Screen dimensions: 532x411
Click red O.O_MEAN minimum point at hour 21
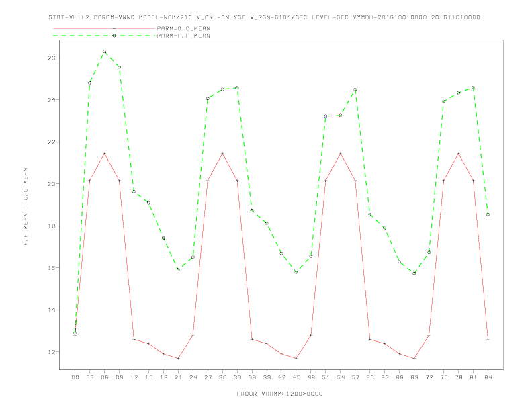pyautogui.click(x=178, y=358)
